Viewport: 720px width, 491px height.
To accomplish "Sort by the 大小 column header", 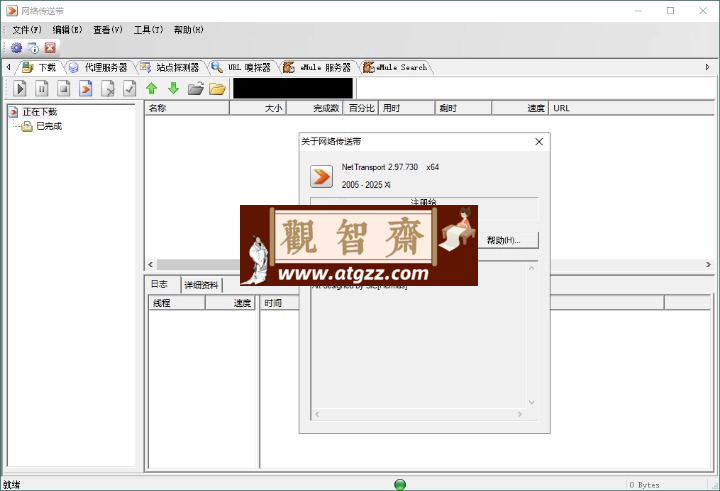I will (258, 108).
